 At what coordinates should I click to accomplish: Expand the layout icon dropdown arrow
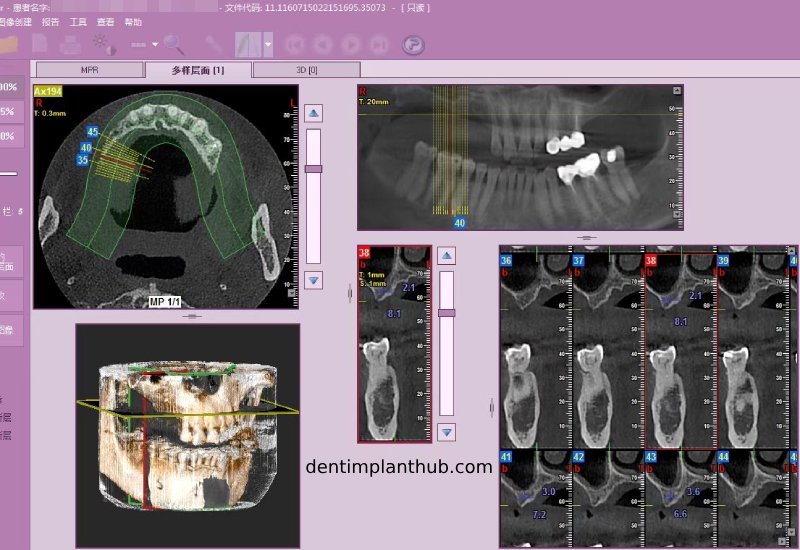[268, 45]
